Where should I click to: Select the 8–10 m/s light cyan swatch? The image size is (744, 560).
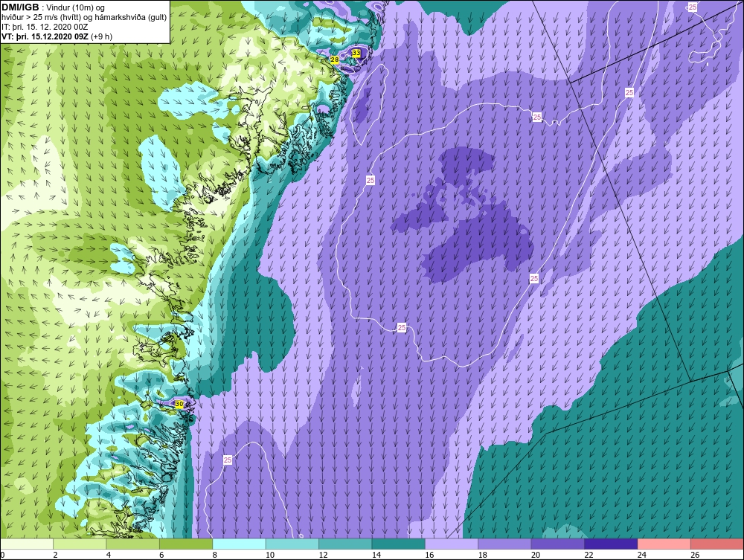pos(239,544)
